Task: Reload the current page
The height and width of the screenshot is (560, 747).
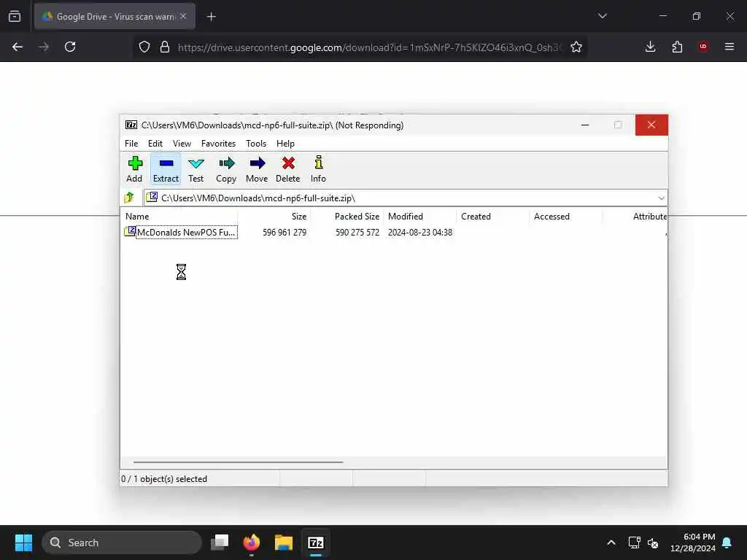Action: pos(70,47)
